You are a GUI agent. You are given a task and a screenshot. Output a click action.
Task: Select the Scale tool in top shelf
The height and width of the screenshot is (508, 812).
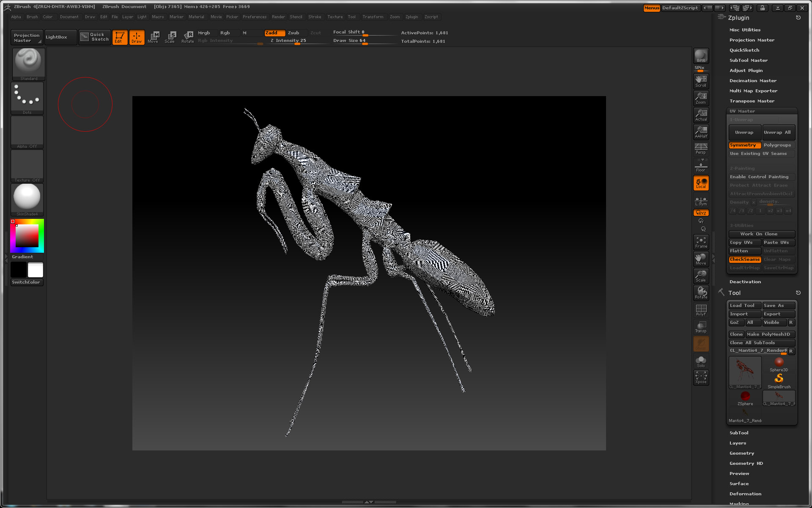170,37
